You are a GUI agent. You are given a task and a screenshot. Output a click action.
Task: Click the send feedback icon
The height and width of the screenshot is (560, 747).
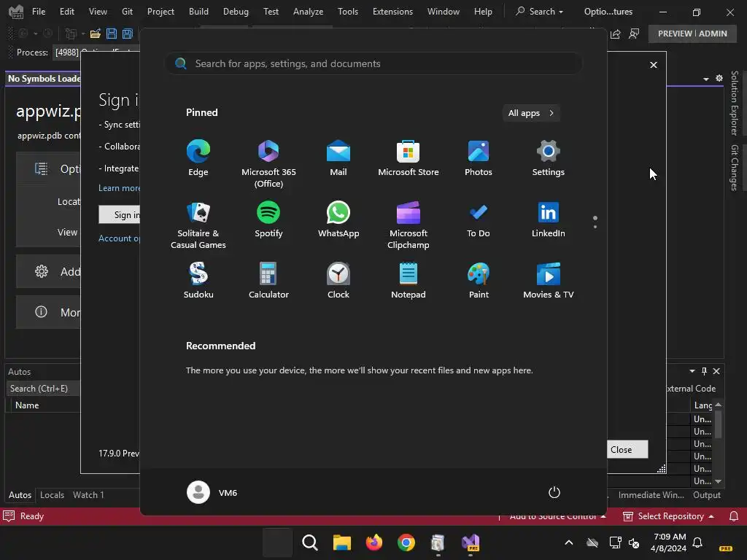pos(634,34)
